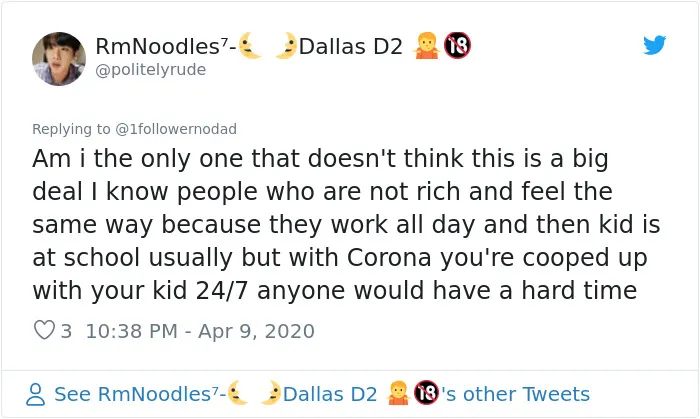Click the shrugging person emoji in header name
Viewport: 700px width, 419px height.
click(x=426, y=46)
